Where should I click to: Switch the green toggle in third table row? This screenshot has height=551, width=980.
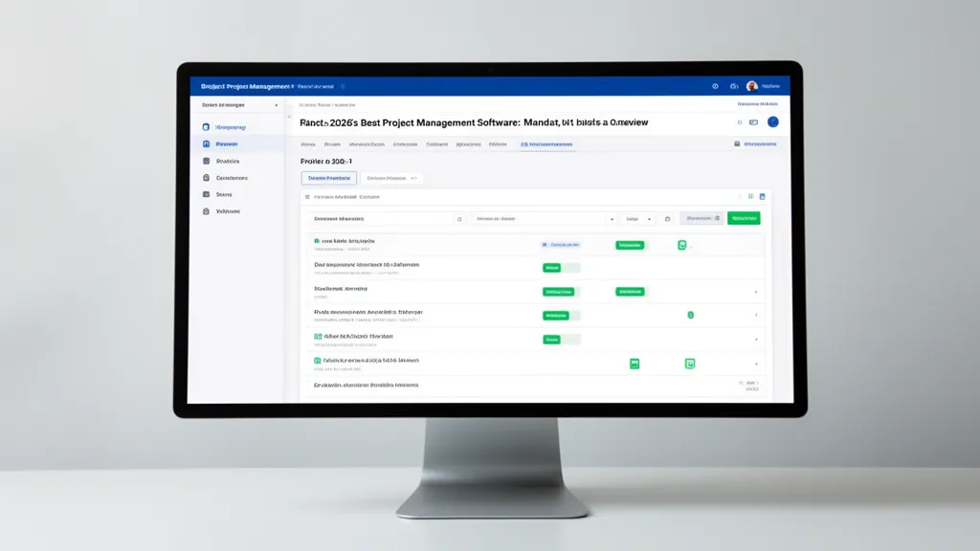pyautogui.click(x=561, y=292)
